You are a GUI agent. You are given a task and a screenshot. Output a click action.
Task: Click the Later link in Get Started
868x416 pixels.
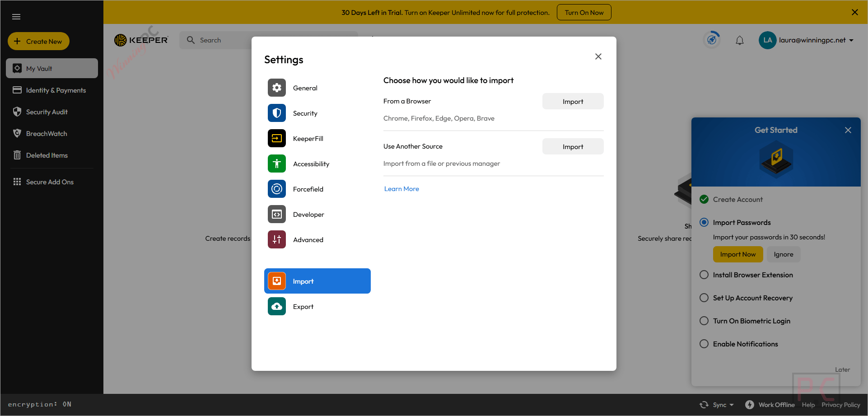pyautogui.click(x=842, y=369)
